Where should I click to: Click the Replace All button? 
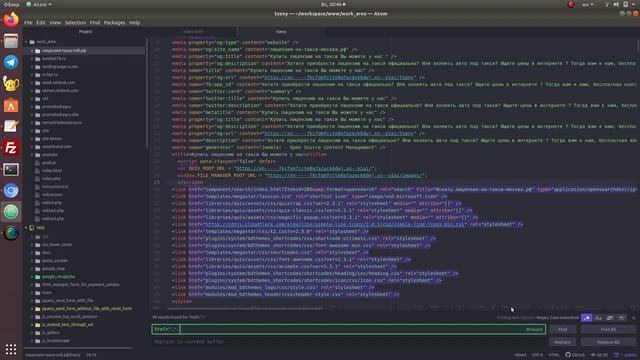click(x=608, y=342)
